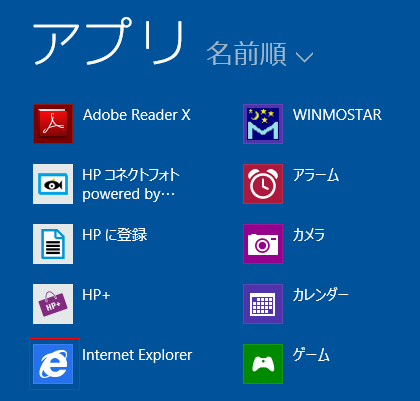Click the アプリ heading
The width and height of the screenshot is (420, 401).
(x=108, y=42)
